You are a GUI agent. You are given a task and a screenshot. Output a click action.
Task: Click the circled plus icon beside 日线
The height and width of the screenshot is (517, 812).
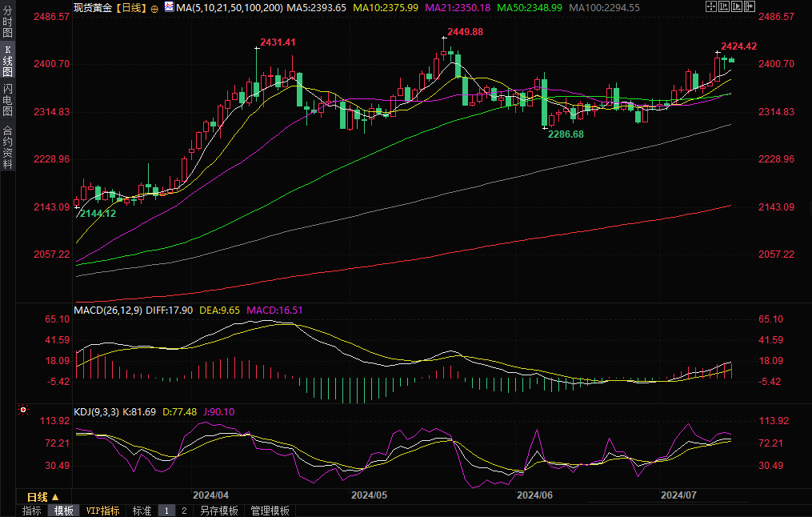point(154,7)
